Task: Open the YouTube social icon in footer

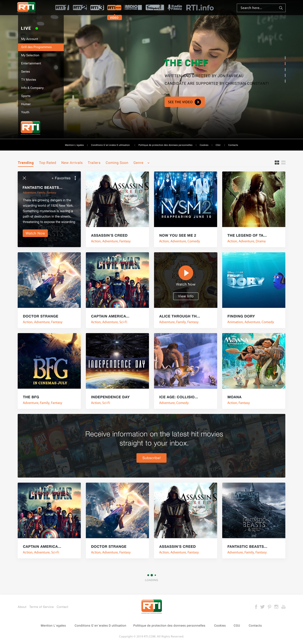Action: (x=283, y=607)
